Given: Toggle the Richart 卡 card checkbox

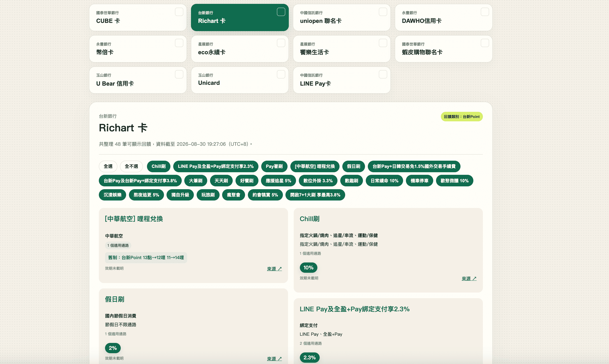Looking at the screenshot, I should [281, 12].
